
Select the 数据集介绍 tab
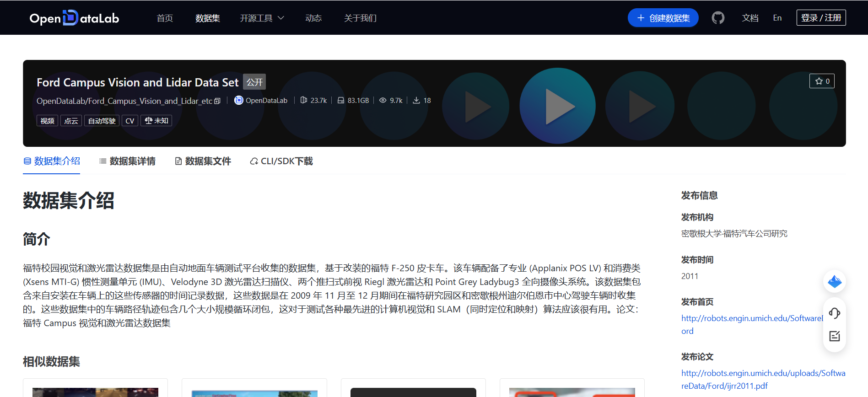[x=52, y=161]
